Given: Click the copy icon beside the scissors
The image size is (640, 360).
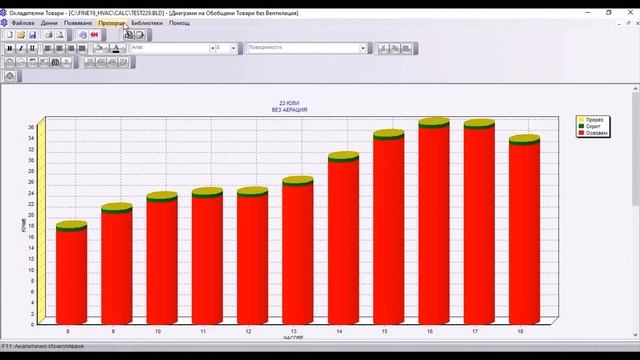Looking at the screenshot, I should pos(394,49).
